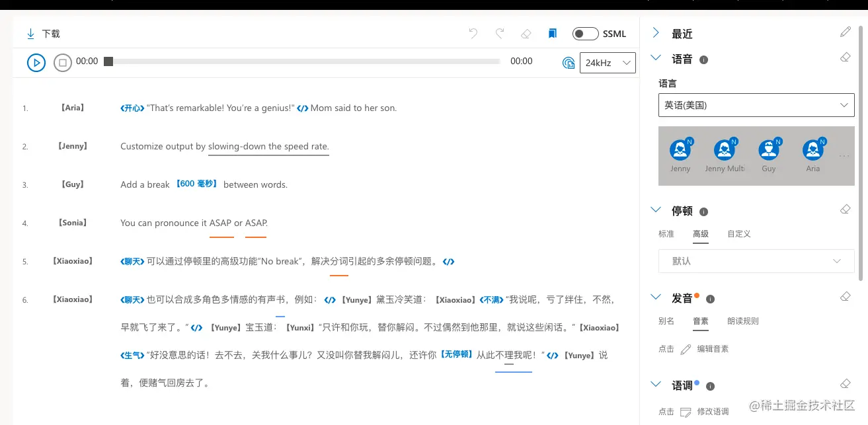Click the 【Sonia】 voice label on row 4
Screen dimensions: 868x425
73,222
